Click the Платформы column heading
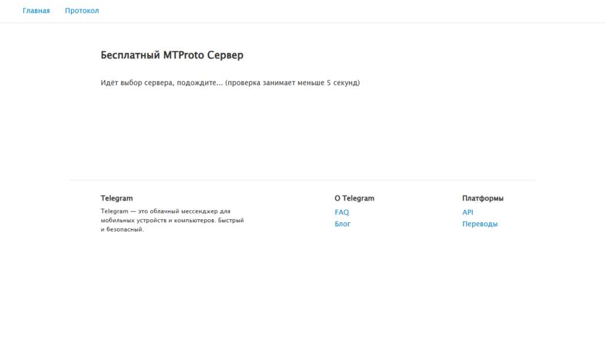The height and width of the screenshot is (364, 605). point(483,199)
